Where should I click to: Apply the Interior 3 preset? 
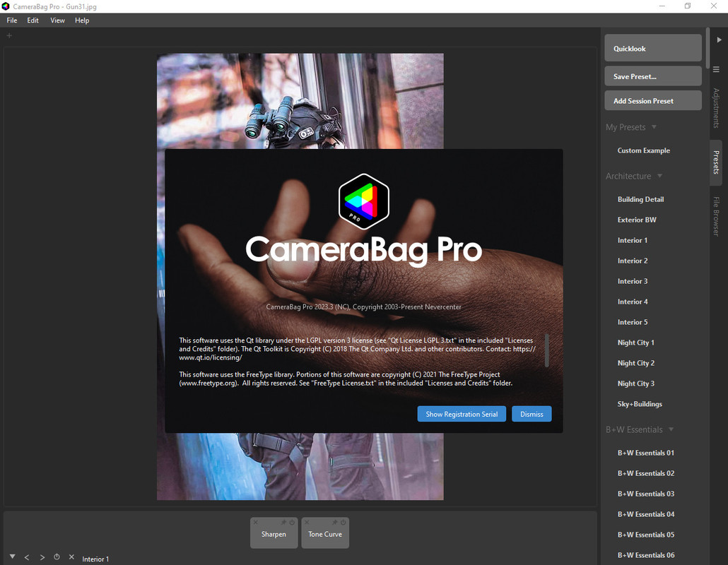point(633,280)
